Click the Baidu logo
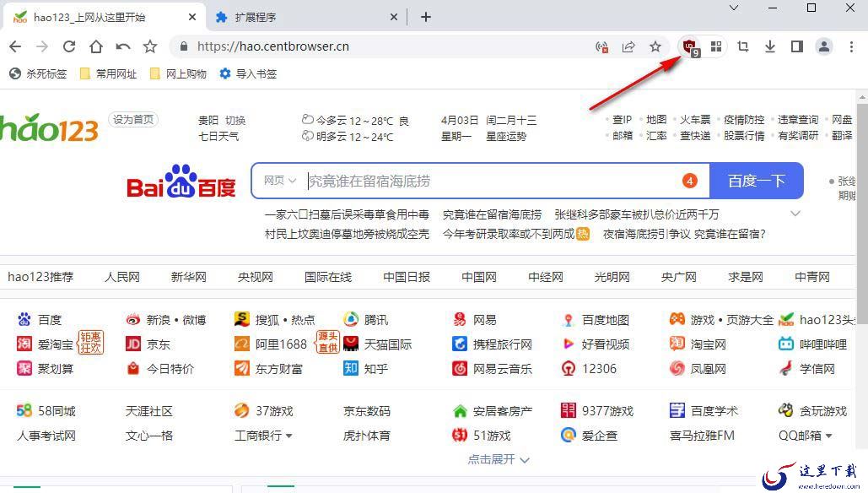Viewport: 868px width, 493px height. (181, 181)
